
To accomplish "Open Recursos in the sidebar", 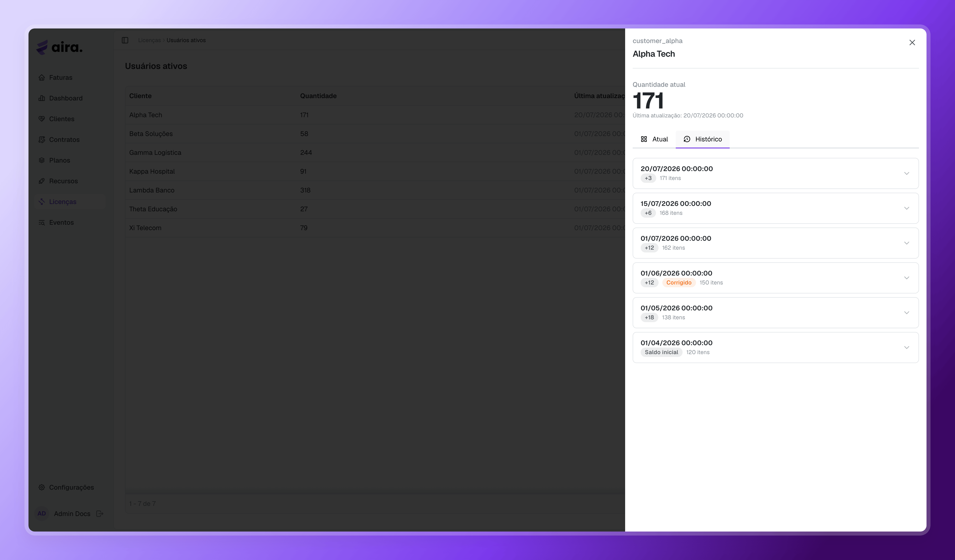I will coord(70,181).
